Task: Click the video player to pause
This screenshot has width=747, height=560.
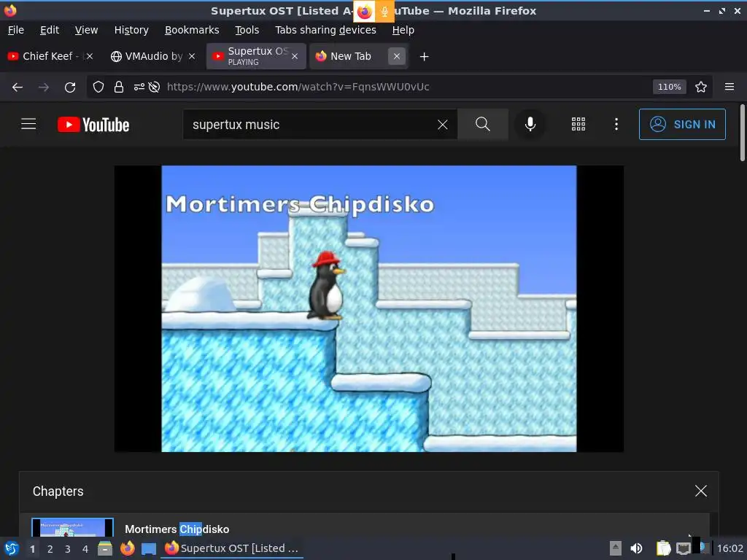Action: [x=368, y=308]
